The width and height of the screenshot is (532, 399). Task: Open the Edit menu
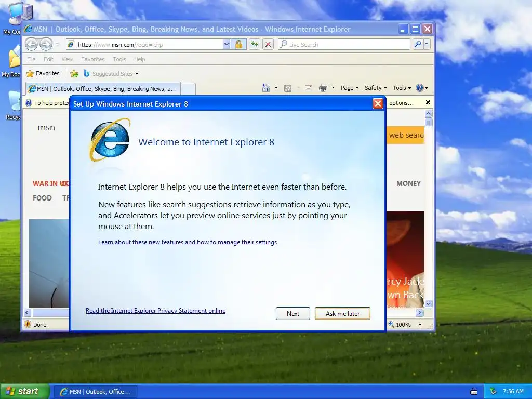[x=48, y=59]
